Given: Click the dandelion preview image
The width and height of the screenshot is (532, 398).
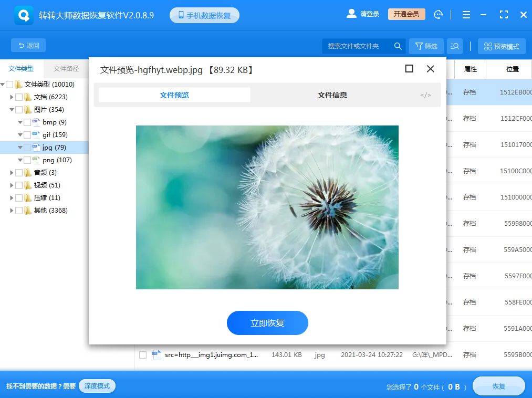Looking at the screenshot, I should click(267, 207).
